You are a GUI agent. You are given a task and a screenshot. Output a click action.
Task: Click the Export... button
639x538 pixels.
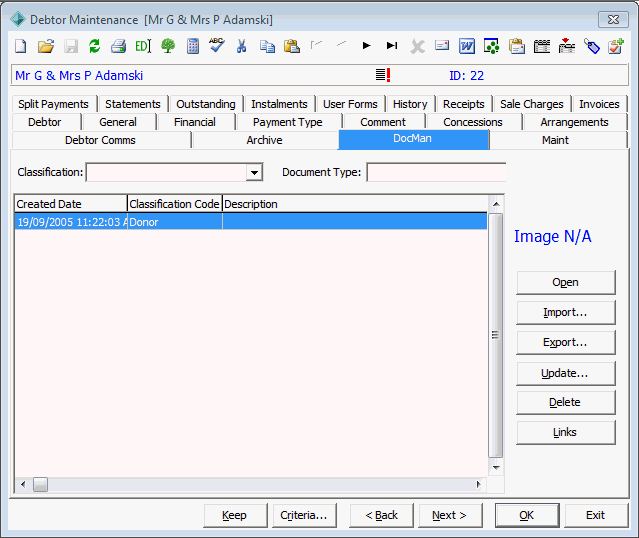pos(565,342)
